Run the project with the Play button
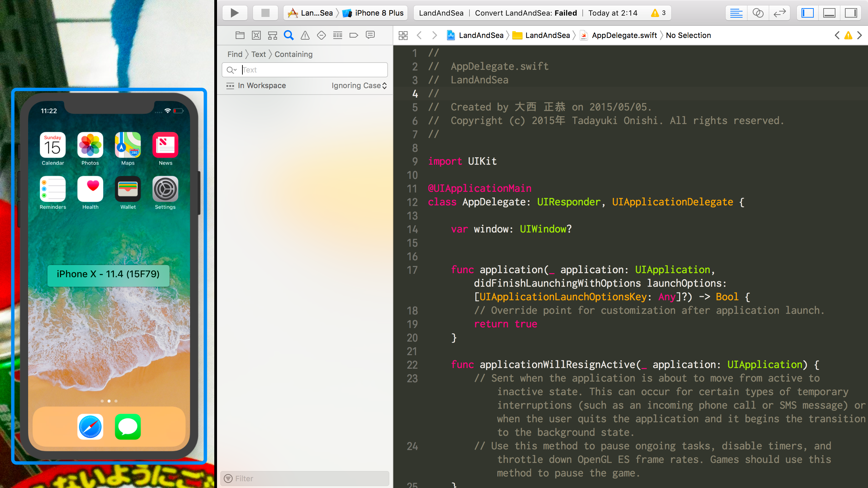 (235, 13)
